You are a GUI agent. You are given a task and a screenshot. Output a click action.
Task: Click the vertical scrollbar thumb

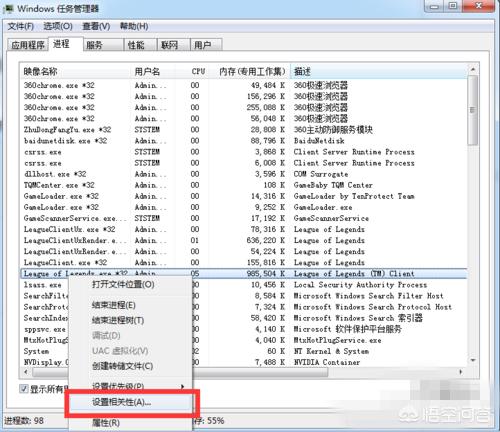click(x=472, y=110)
